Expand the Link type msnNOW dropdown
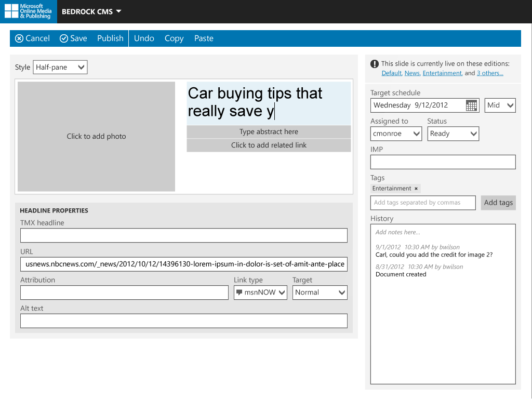Screen dimensions: 532x399 coord(260,292)
